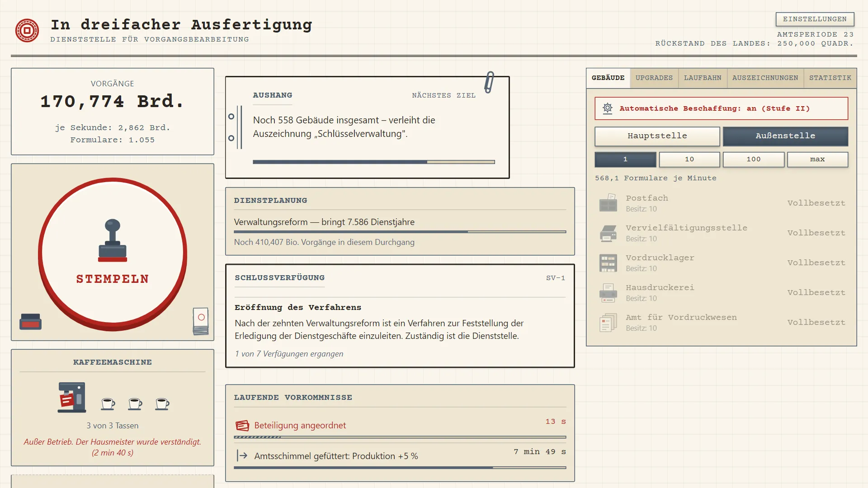Select the Amt für Vordruckwesen icon

tap(608, 322)
